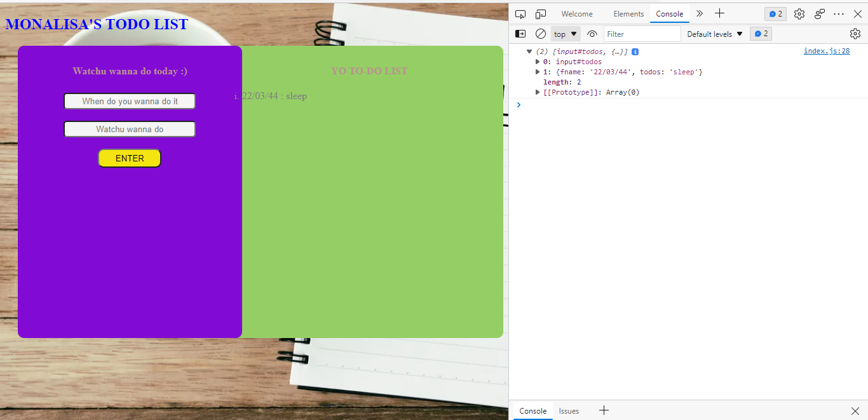Open DevTools settings gear in top bar

tap(799, 14)
